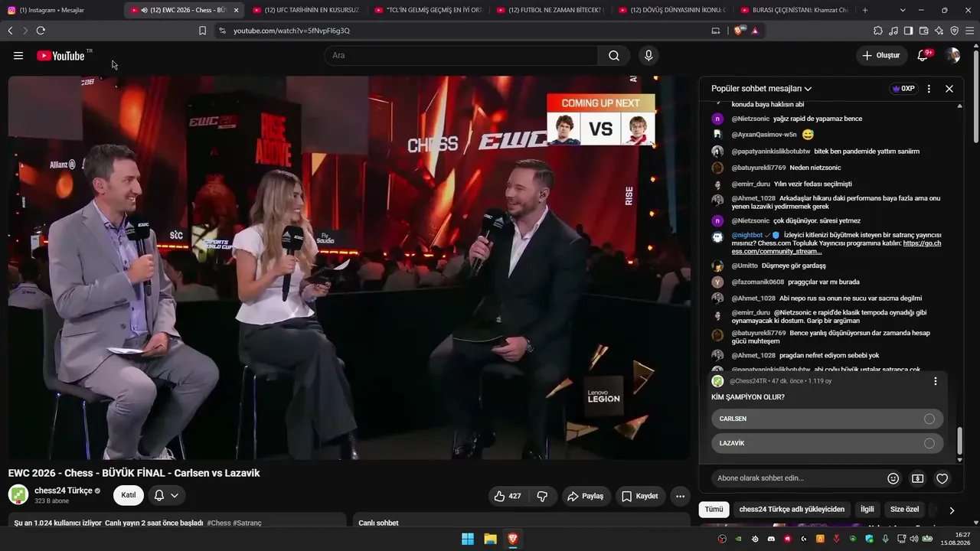This screenshot has height=551, width=980.
Task: Bookmark this page in the address bar
Action: click(202, 31)
